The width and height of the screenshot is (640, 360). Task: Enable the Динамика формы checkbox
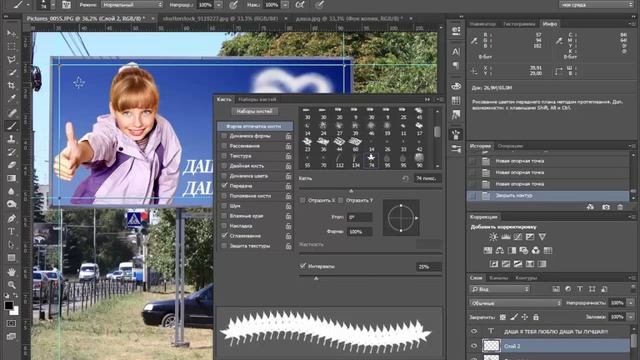coord(224,136)
